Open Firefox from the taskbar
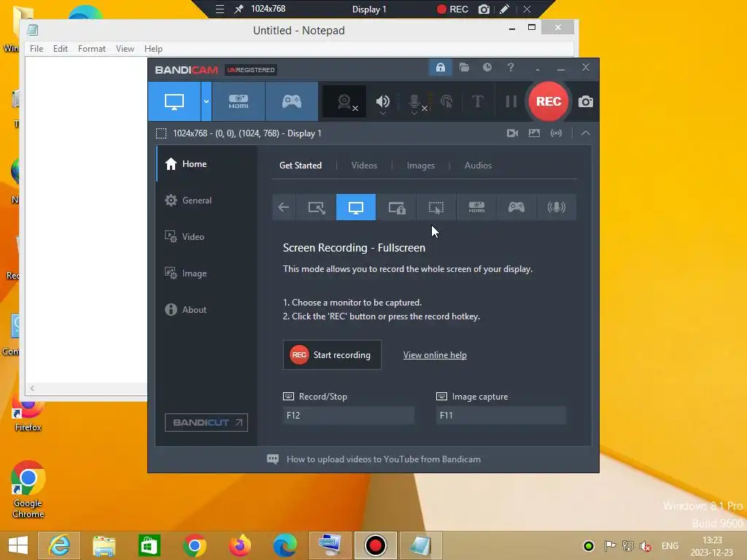 [239, 545]
